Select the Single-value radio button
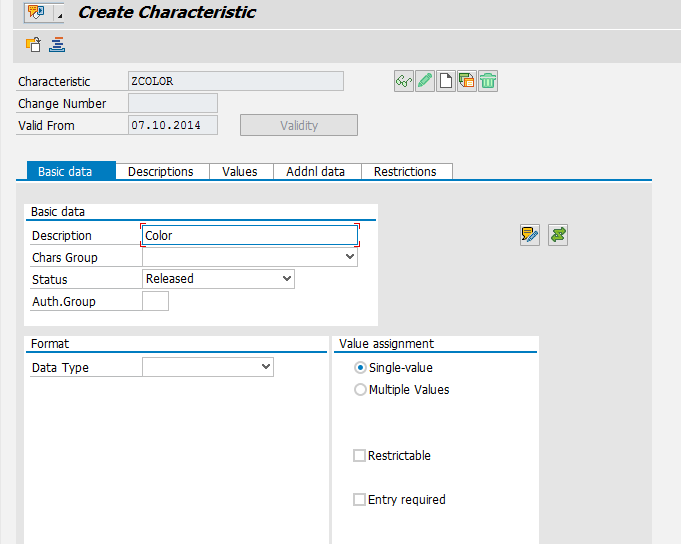The width and height of the screenshot is (681, 544). pyautogui.click(x=360, y=368)
